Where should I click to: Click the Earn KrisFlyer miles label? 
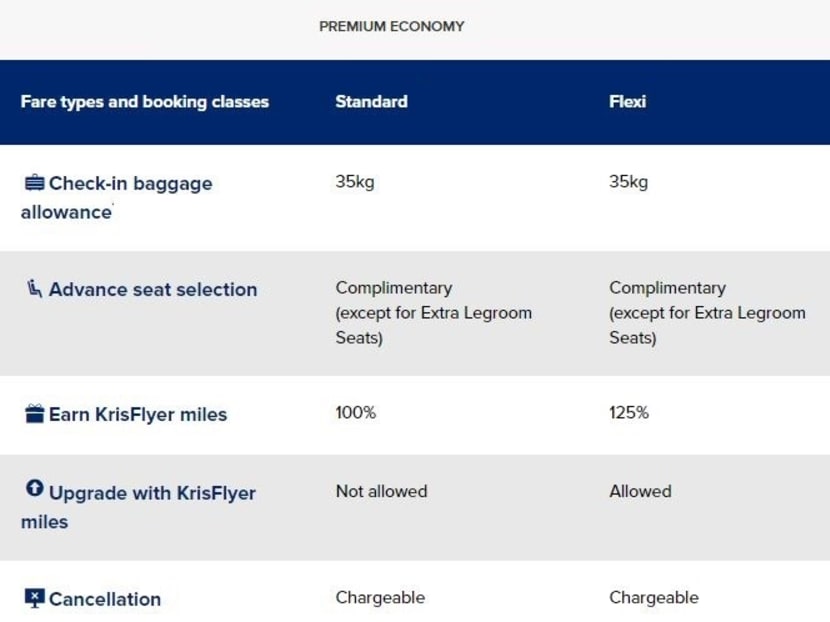coord(138,415)
